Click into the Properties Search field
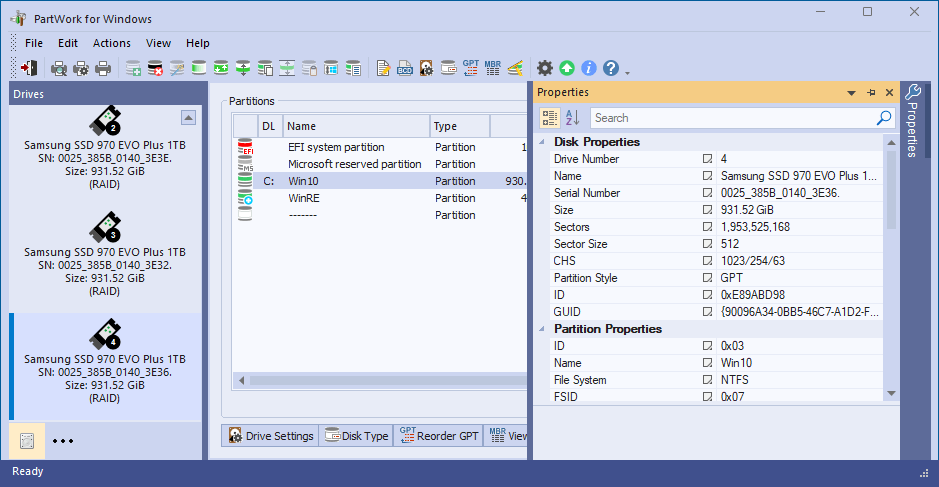This screenshot has height=487, width=939. 732,118
